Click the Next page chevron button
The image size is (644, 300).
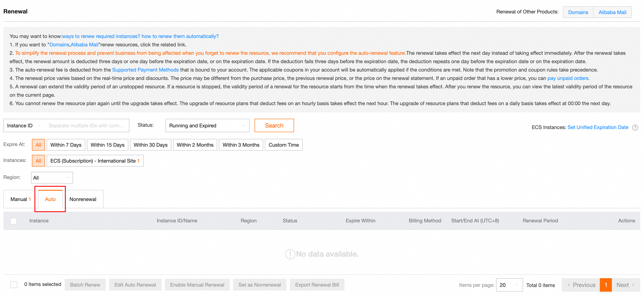coord(626,285)
